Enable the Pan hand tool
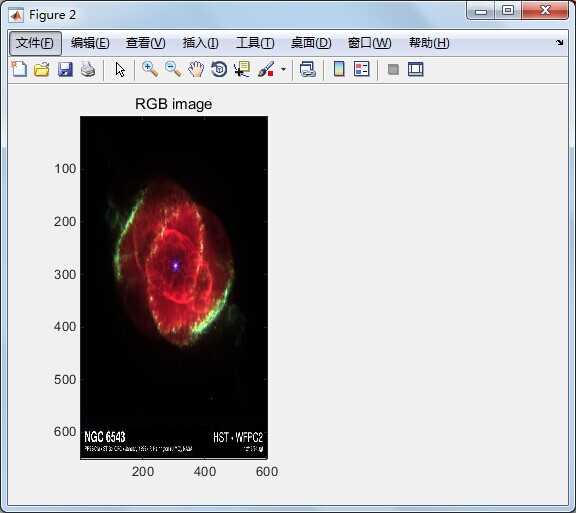Viewport: 576px width, 513px height. [x=196, y=69]
